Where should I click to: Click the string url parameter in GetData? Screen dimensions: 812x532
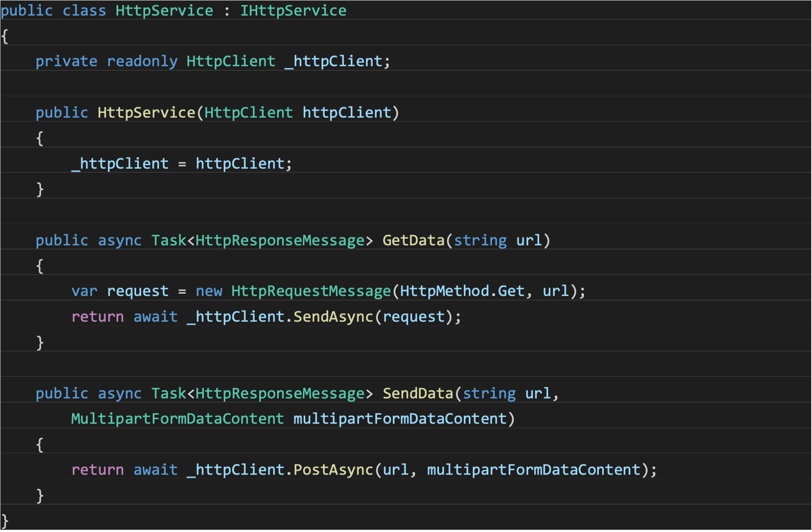pyautogui.click(x=498, y=240)
